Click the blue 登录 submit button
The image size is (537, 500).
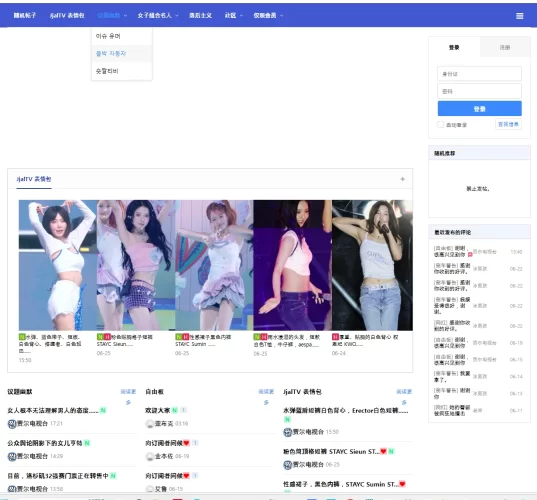point(479,109)
